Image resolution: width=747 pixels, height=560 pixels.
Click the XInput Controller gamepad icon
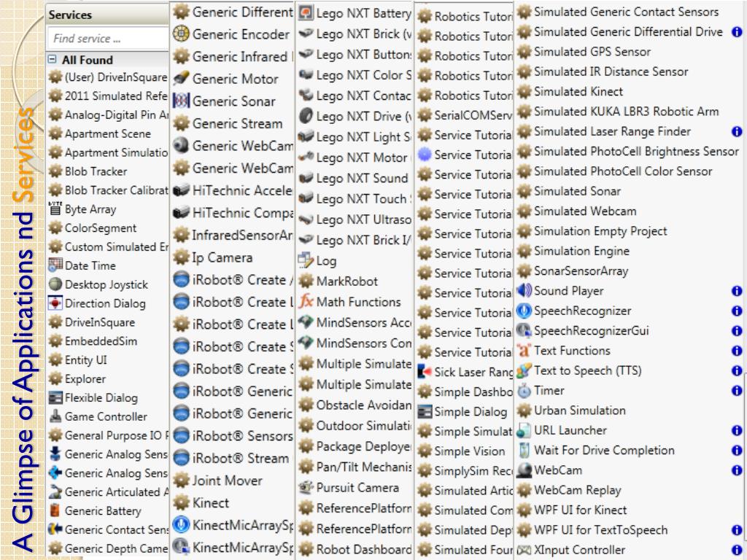click(x=524, y=550)
